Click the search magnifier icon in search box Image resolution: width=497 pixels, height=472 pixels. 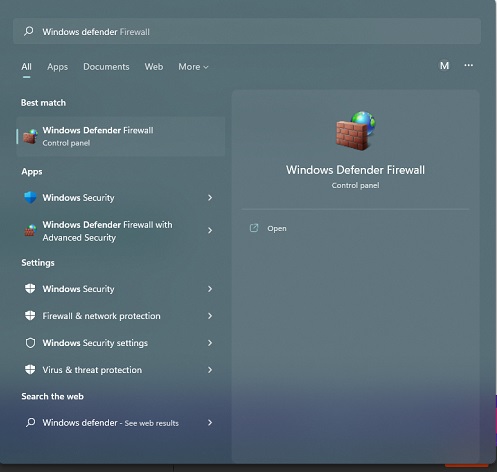29,31
